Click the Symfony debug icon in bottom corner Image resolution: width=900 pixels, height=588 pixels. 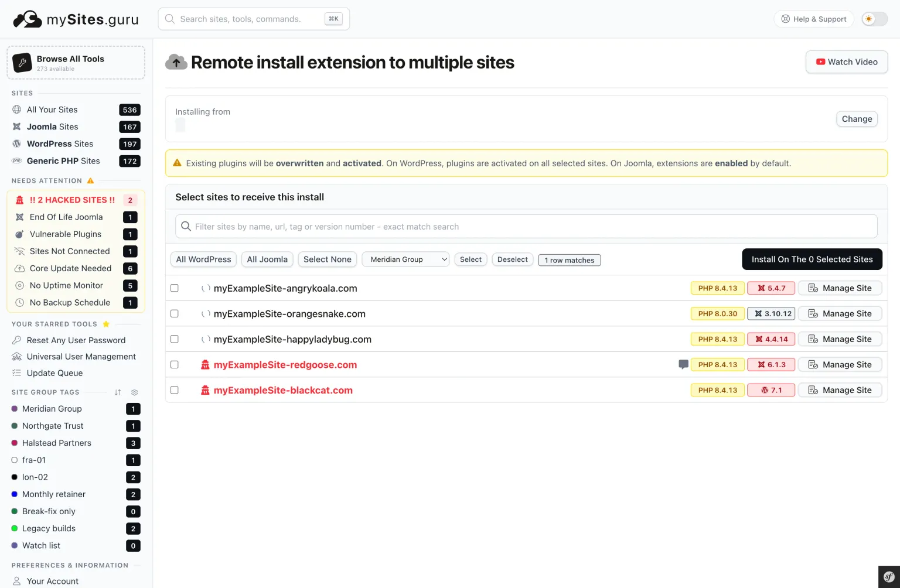[889, 577]
